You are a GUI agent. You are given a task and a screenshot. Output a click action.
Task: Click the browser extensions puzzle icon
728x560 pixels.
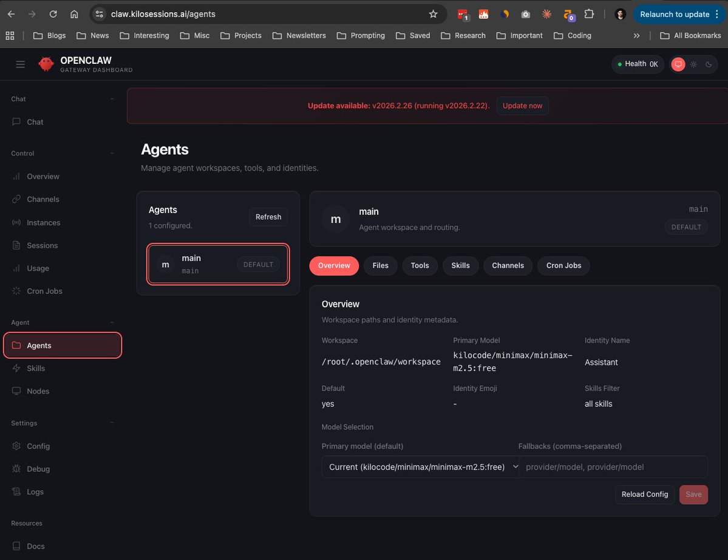(x=588, y=13)
